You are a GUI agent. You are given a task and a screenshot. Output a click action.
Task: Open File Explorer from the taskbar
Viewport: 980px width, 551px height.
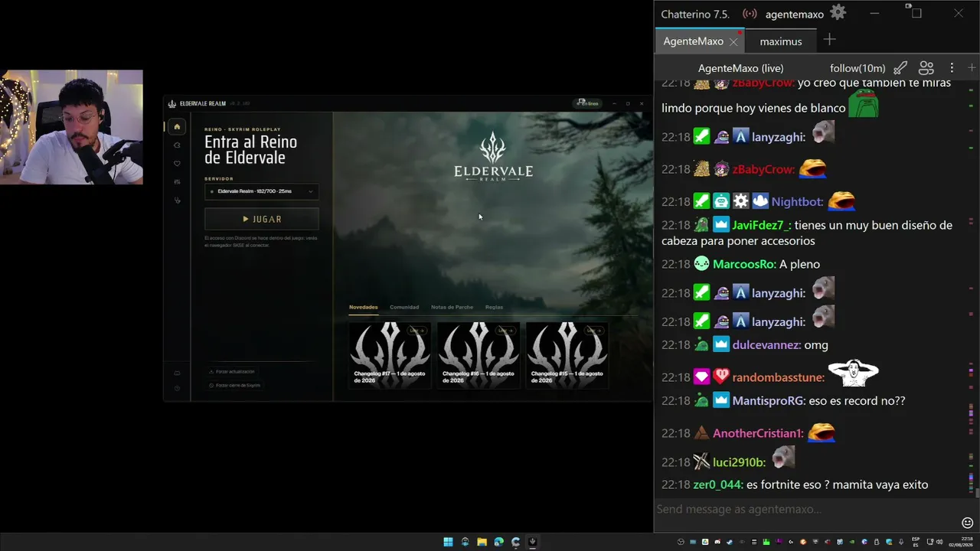[x=482, y=542]
